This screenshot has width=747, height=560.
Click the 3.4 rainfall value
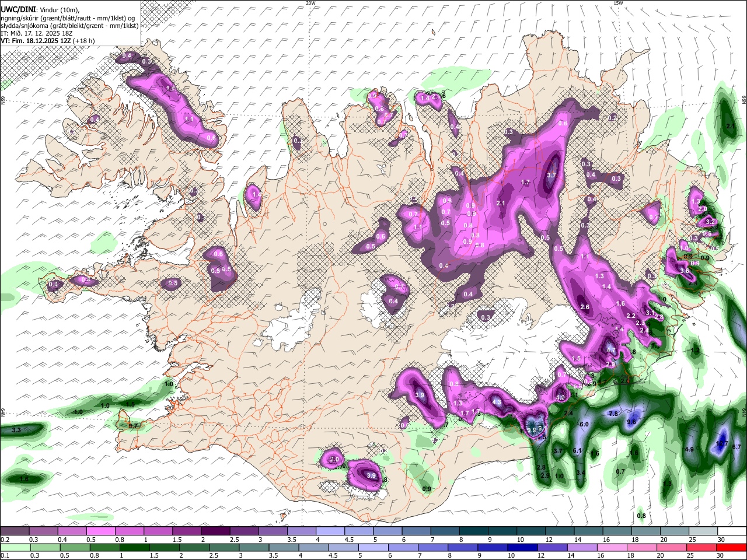(580, 473)
